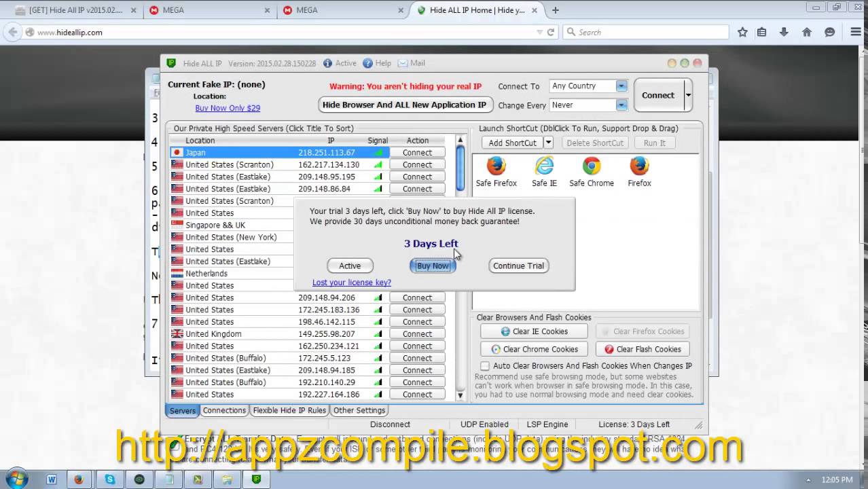Click Add ShortCut button
The image size is (868, 489).
tap(513, 143)
